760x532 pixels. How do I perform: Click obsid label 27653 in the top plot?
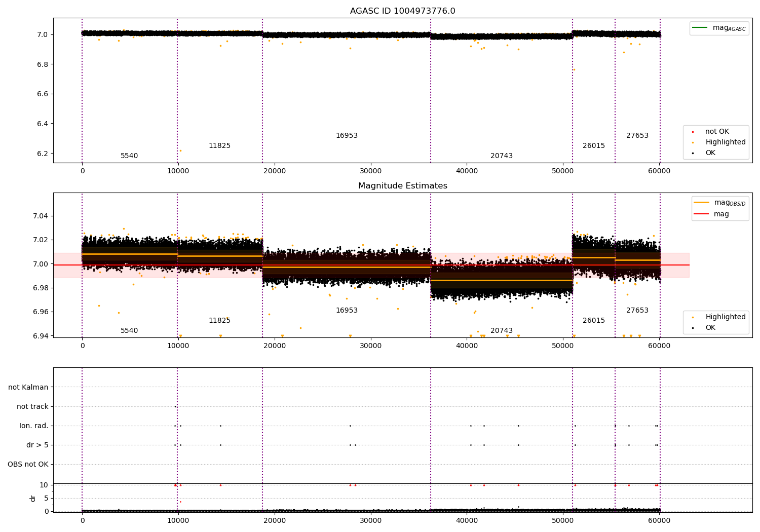click(637, 136)
